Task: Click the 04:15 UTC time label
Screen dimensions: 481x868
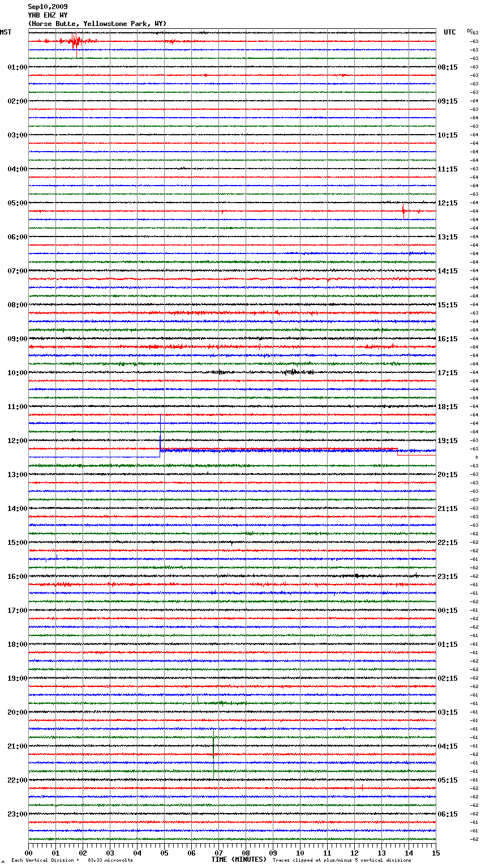Action: tap(448, 746)
